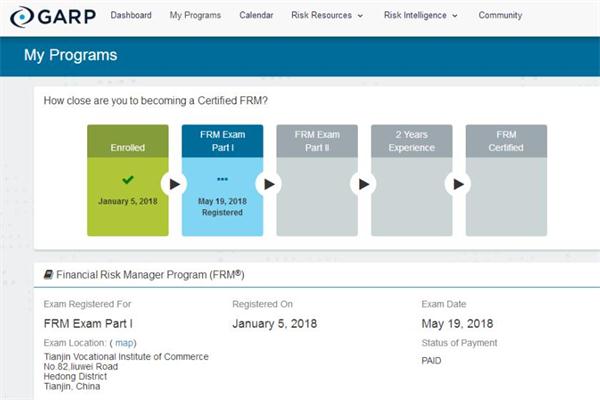The image size is (600, 400).
Task: Click the three-dots pending icon in Part I
Action: [222, 179]
